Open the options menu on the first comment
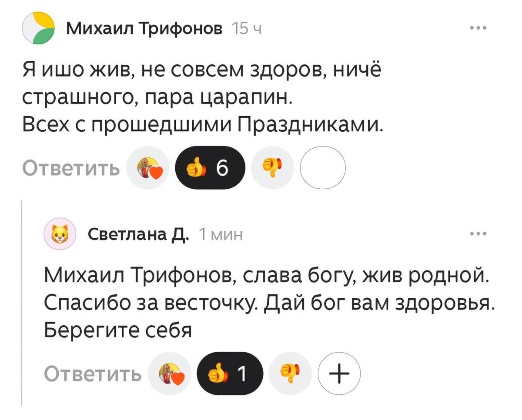 [478, 27]
